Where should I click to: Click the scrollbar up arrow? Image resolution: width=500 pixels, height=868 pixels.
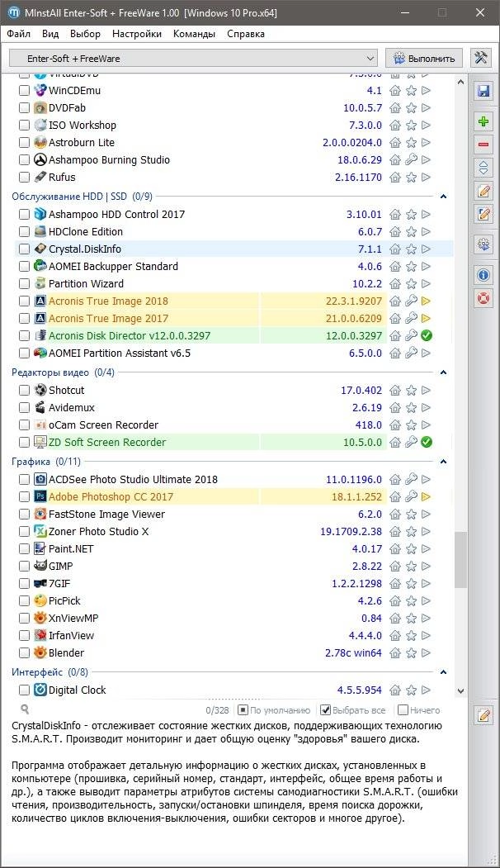tap(460, 82)
